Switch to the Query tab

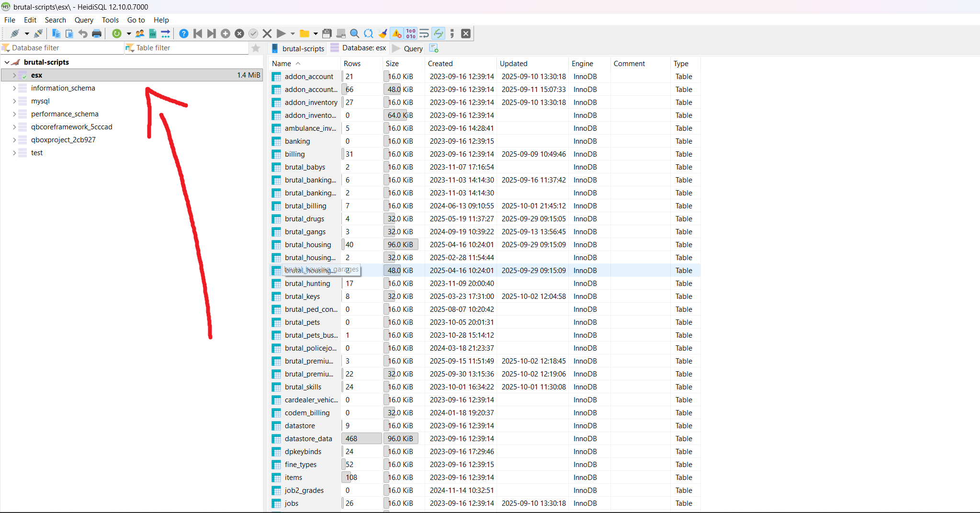point(408,48)
